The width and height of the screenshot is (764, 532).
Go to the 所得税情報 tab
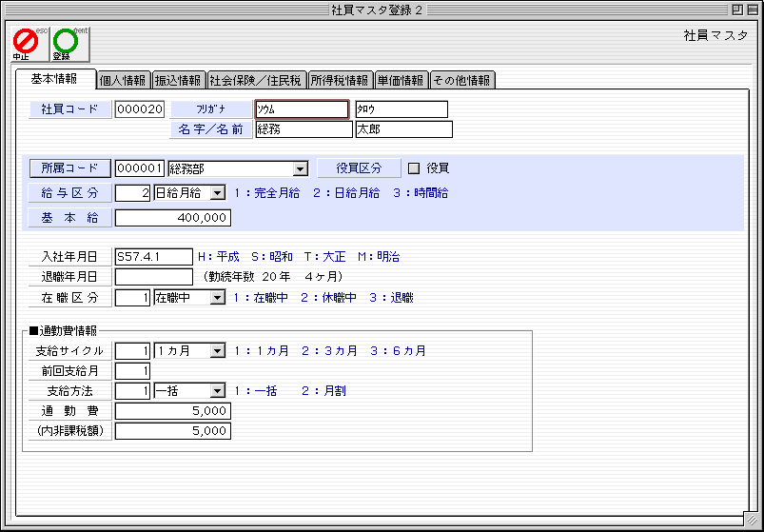[340, 80]
